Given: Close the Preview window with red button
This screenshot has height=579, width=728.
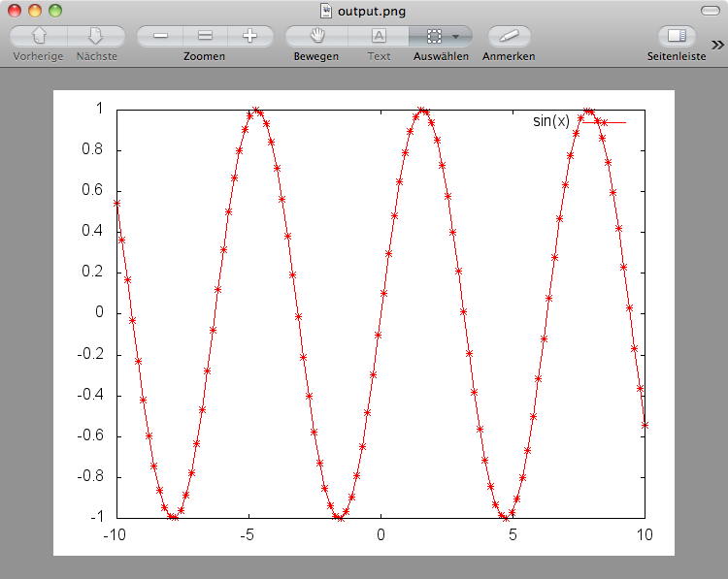Looking at the screenshot, I should tap(14, 11).
